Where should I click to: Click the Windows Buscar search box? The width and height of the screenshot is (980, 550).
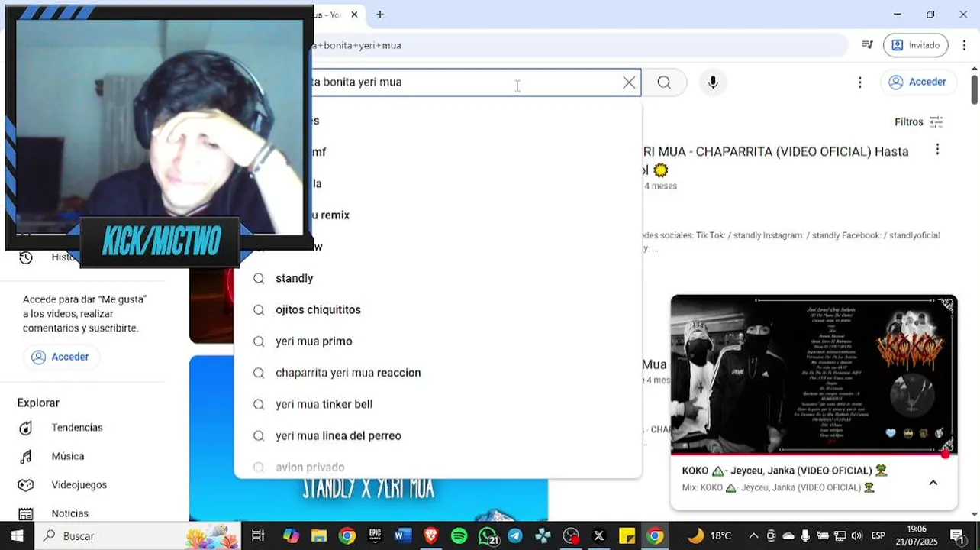[137, 535]
